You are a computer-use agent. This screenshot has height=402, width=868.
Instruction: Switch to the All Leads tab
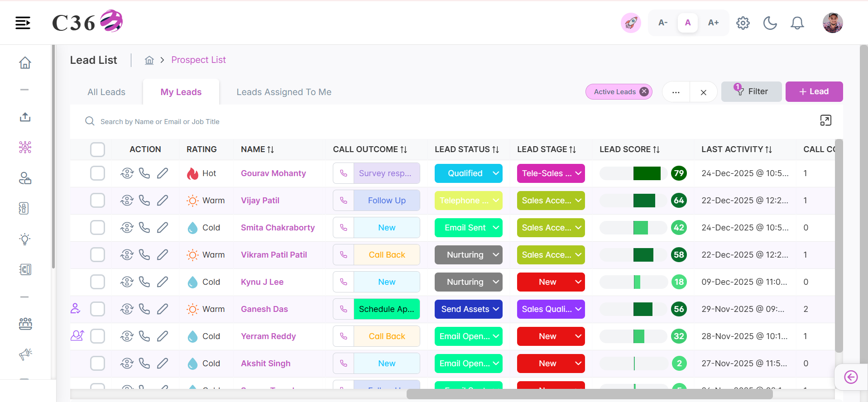tap(106, 92)
